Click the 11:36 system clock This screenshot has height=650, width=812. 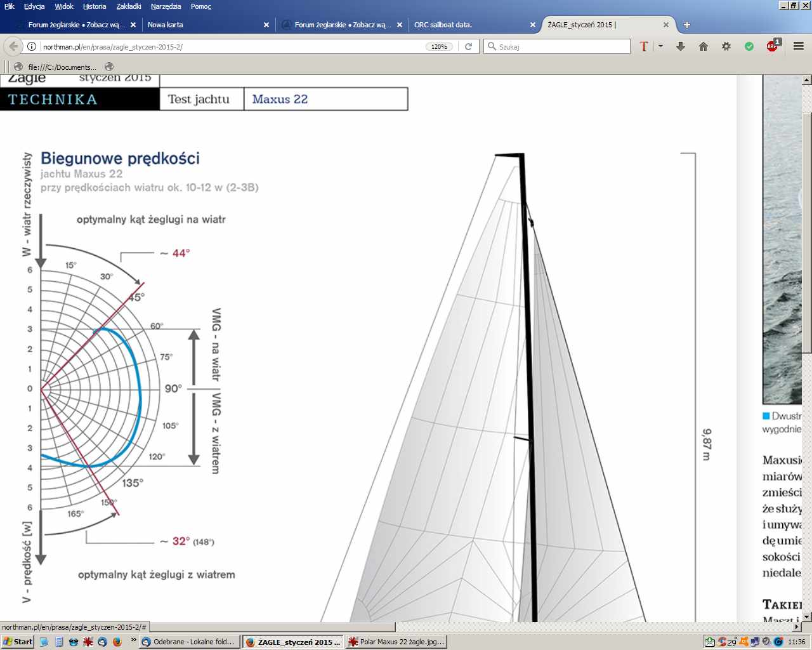coord(797,642)
